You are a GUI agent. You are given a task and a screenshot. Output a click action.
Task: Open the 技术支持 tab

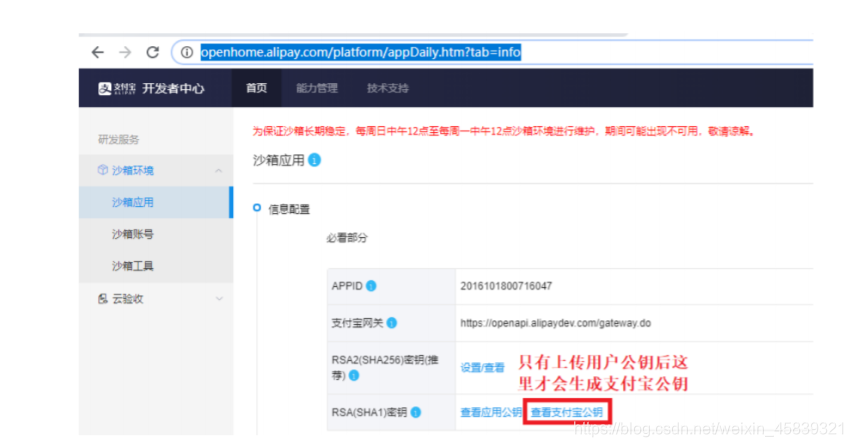[x=388, y=88]
